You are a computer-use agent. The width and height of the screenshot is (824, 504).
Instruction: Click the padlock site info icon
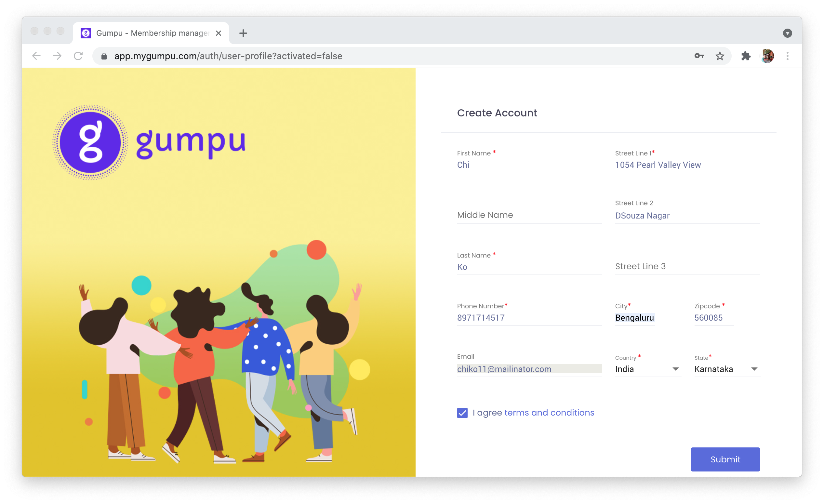pos(104,56)
